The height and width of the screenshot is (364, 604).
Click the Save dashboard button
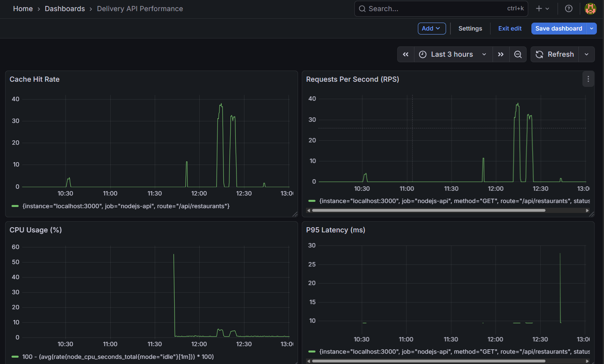[558, 29]
